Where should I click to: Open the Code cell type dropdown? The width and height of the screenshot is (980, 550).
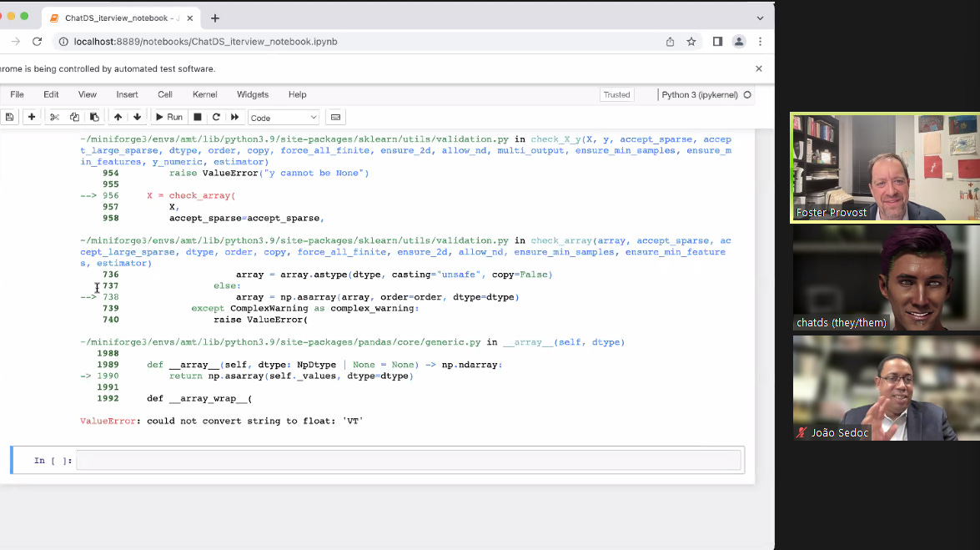(284, 118)
